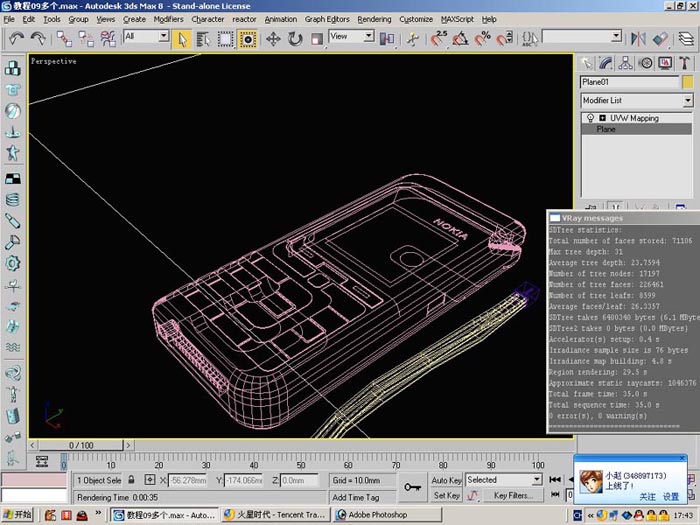
Task: Toggle Selection Lock padlock
Action: coord(131,480)
